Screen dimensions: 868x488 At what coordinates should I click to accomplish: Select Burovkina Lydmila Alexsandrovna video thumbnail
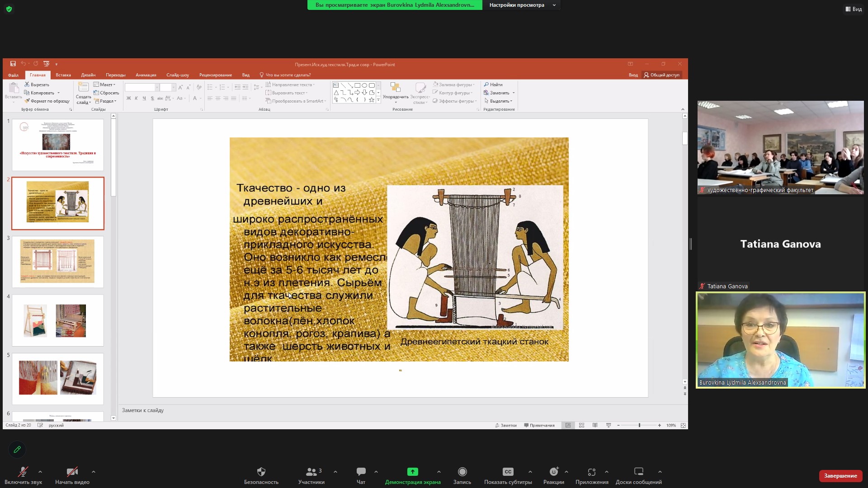coord(780,340)
